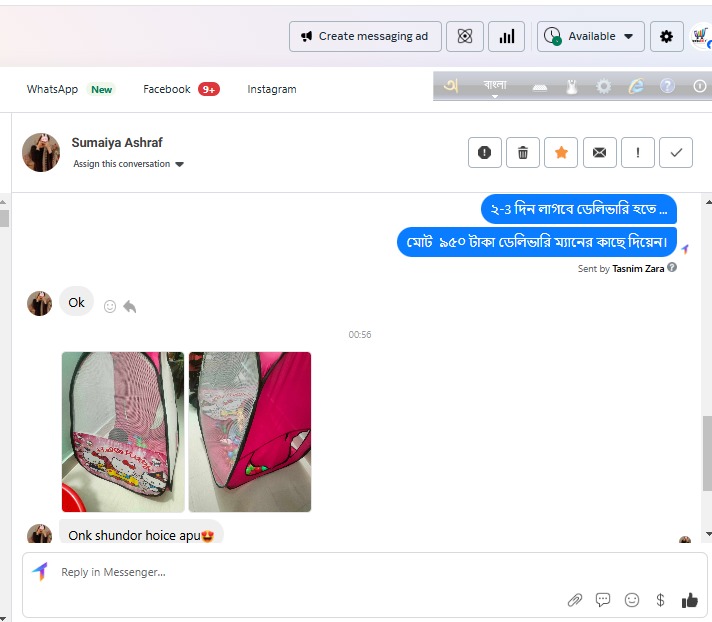Open saved replies speech bubble icon

(x=603, y=600)
